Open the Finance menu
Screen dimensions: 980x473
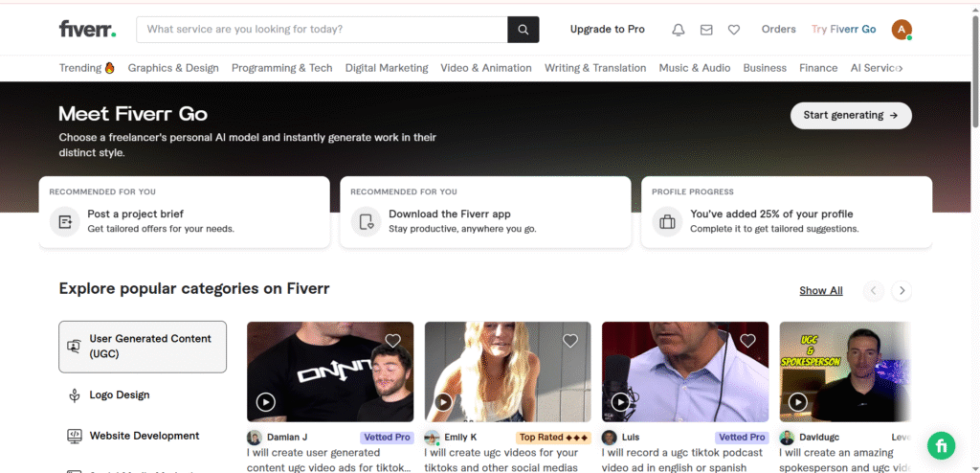tap(818, 68)
